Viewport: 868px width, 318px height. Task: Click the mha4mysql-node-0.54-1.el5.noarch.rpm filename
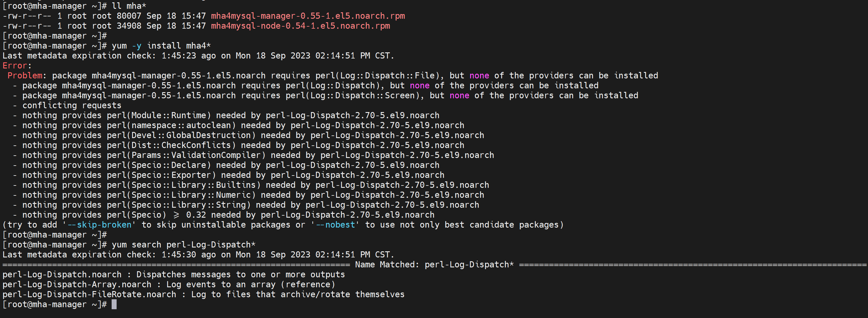(300, 26)
